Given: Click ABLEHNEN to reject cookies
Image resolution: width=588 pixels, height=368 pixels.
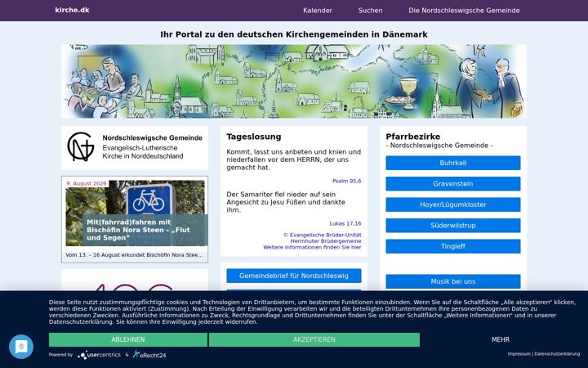Looking at the screenshot, I should (128, 339).
